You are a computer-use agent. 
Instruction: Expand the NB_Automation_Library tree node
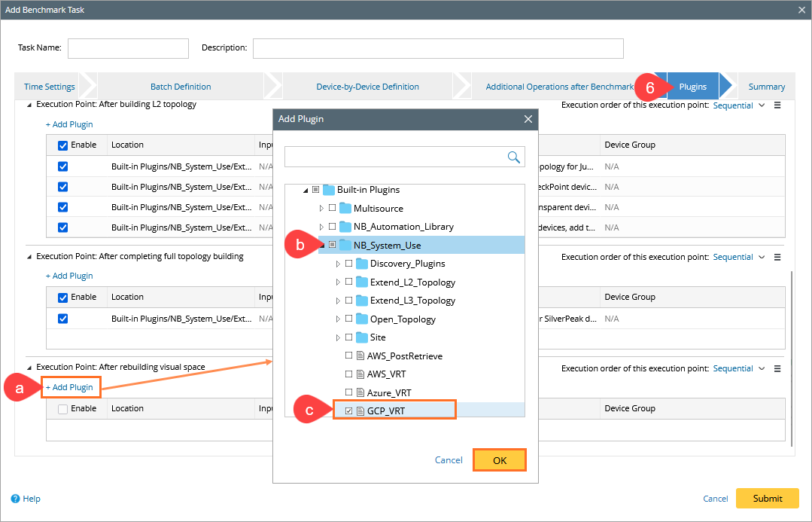tap(321, 227)
